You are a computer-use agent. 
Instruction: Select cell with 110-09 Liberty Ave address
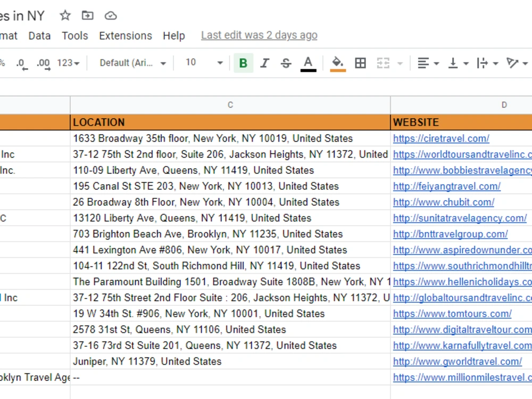pos(230,170)
